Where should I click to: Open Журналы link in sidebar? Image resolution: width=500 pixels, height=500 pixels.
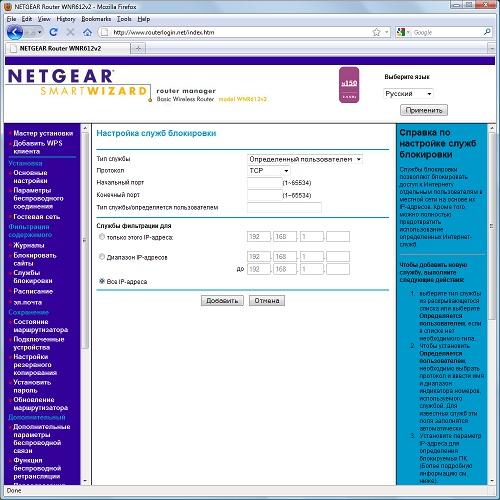click(x=29, y=245)
